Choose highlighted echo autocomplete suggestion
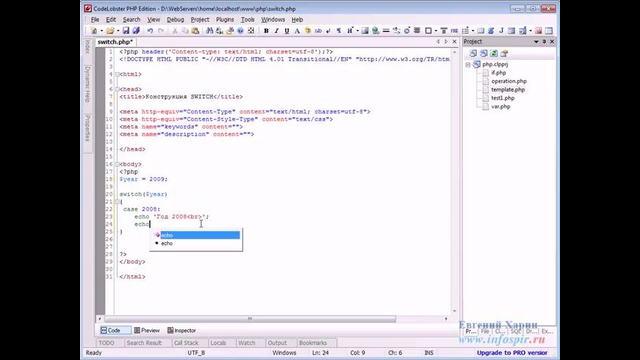Viewport: 640px width, 360px height. [197, 235]
